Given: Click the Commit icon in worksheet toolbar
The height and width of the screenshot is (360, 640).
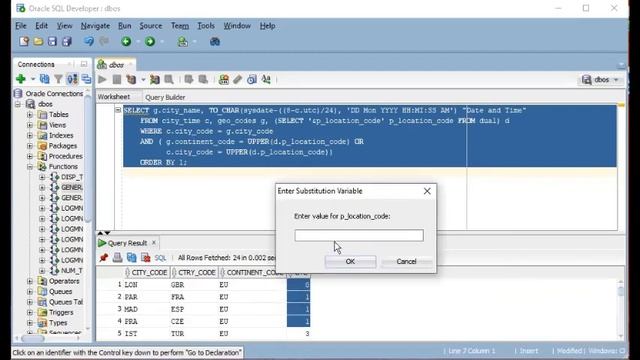Looking at the screenshot, I should click(189, 79).
